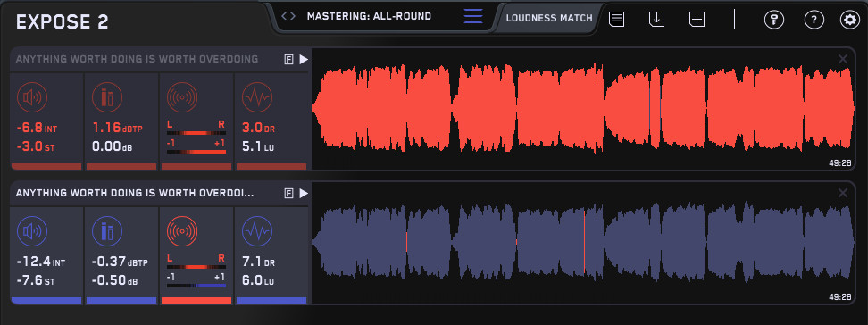868x325 pixels.
Task: Play the second blue track
Action: click(x=304, y=193)
